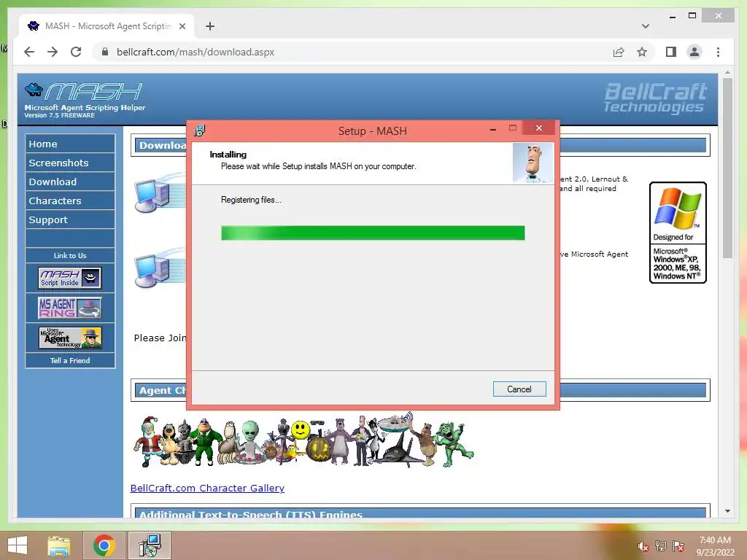Click the MASH logo in page header
This screenshot has width=747, height=560.
(x=83, y=91)
